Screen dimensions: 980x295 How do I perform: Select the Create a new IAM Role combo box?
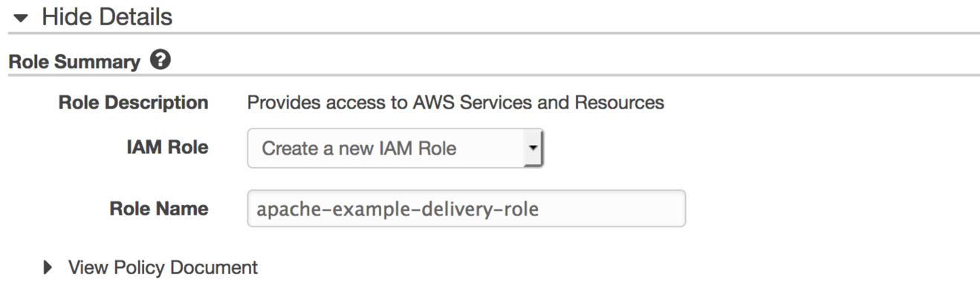395,149
